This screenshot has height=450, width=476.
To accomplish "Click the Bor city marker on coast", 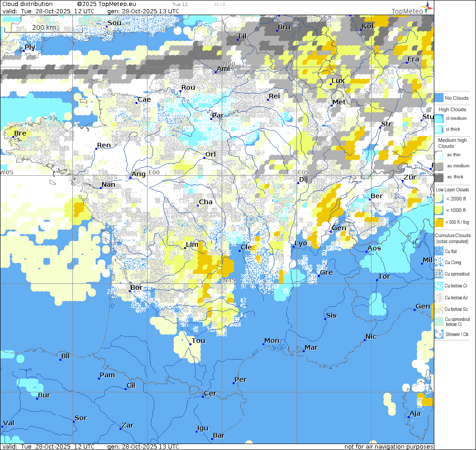I will pyautogui.click(x=131, y=291).
